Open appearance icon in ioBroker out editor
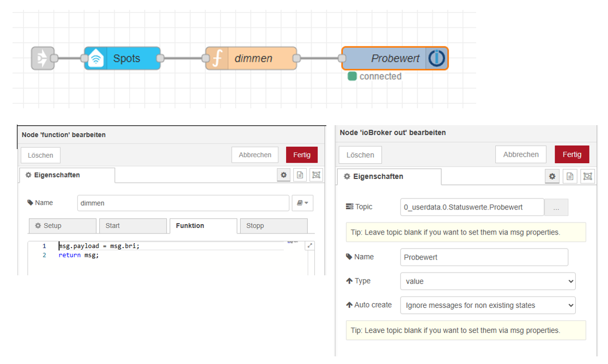The width and height of the screenshot is (608, 364). pyautogui.click(x=587, y=176)
